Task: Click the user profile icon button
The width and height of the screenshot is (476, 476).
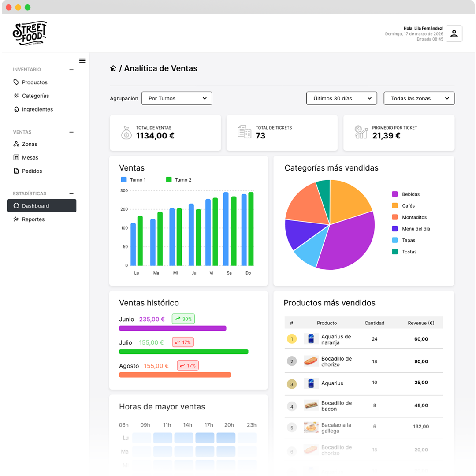Action: [454, 33]
